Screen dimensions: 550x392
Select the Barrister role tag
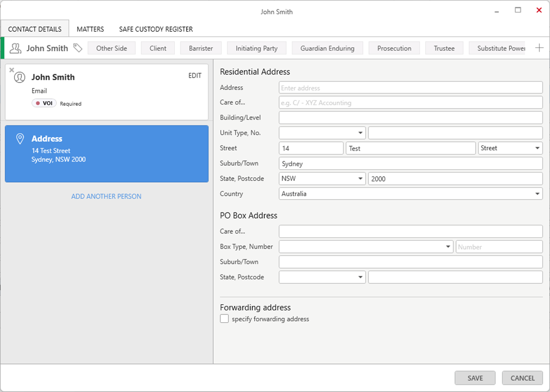201,48
